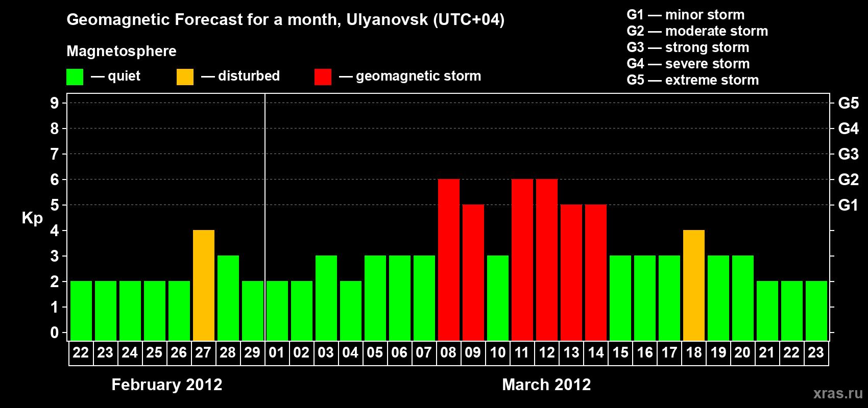
Task: Click 'G3 — strong storm' legend text
Action: 688,47
